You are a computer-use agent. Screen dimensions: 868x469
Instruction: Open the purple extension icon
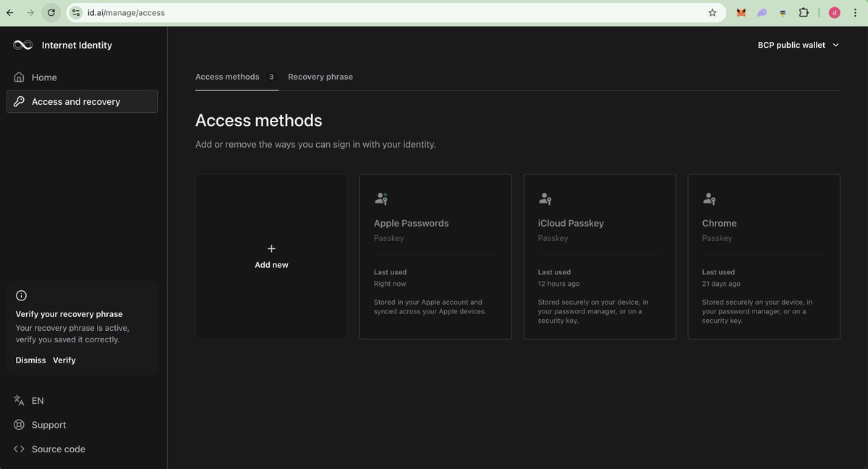[762, 12]
